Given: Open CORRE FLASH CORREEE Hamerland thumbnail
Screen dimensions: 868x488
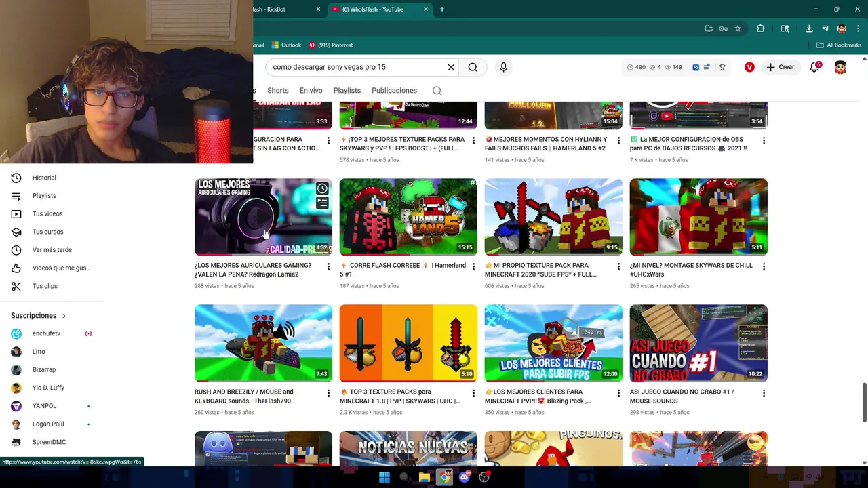Looking at the screenshot, I should 408,217.
